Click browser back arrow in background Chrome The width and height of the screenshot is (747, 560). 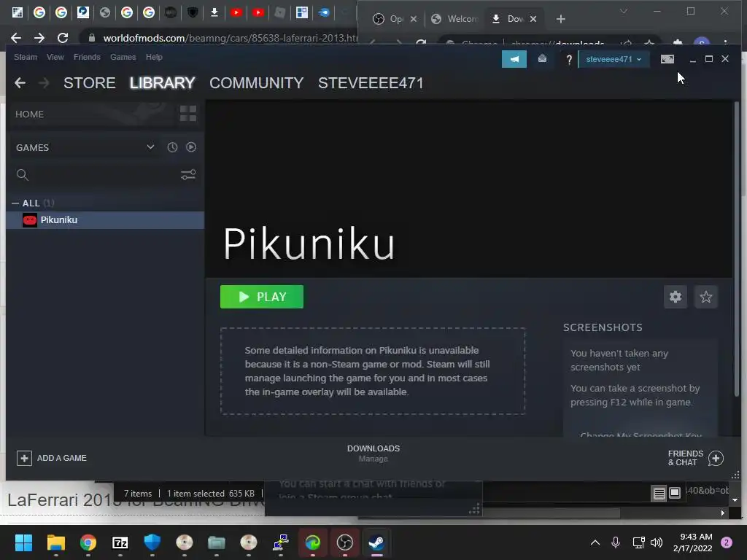[16, 38]
